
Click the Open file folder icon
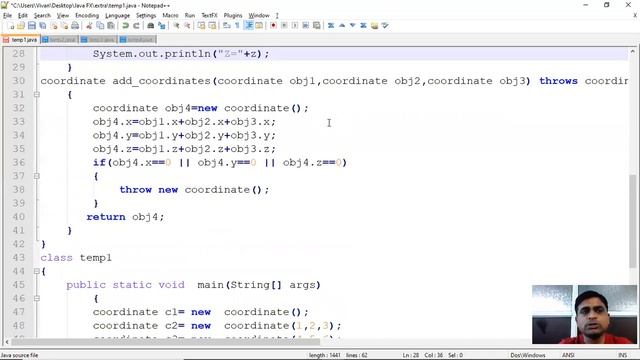point(21,26)
